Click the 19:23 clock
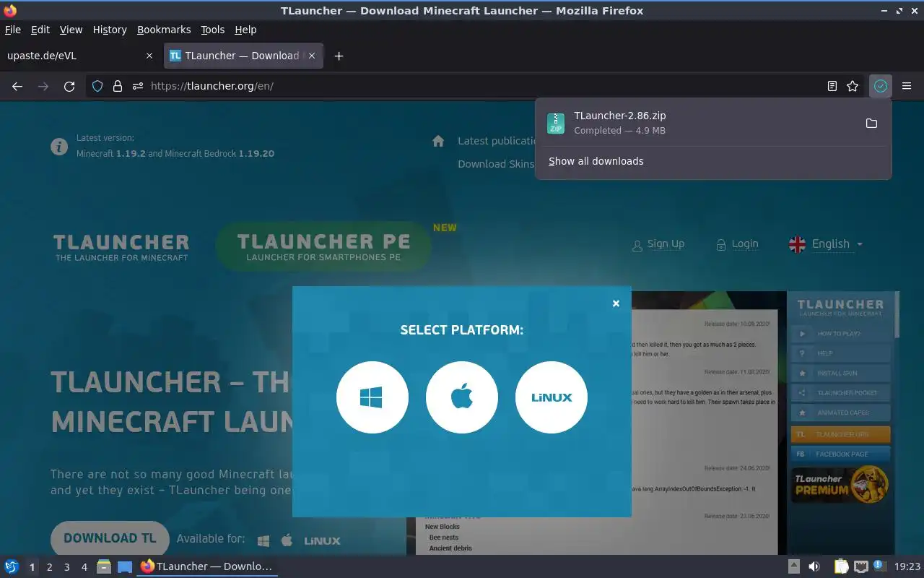This screenshot has height=578, width=924. coord(907,567)
